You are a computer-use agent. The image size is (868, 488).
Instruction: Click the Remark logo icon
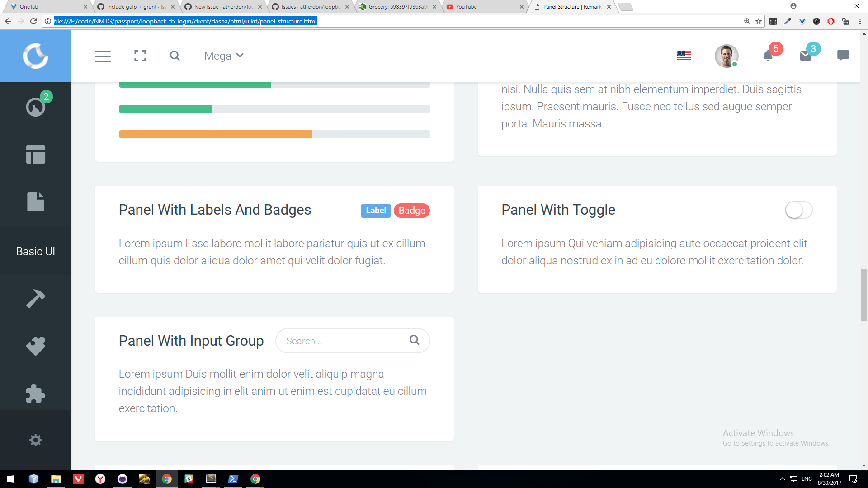point(36,56)
